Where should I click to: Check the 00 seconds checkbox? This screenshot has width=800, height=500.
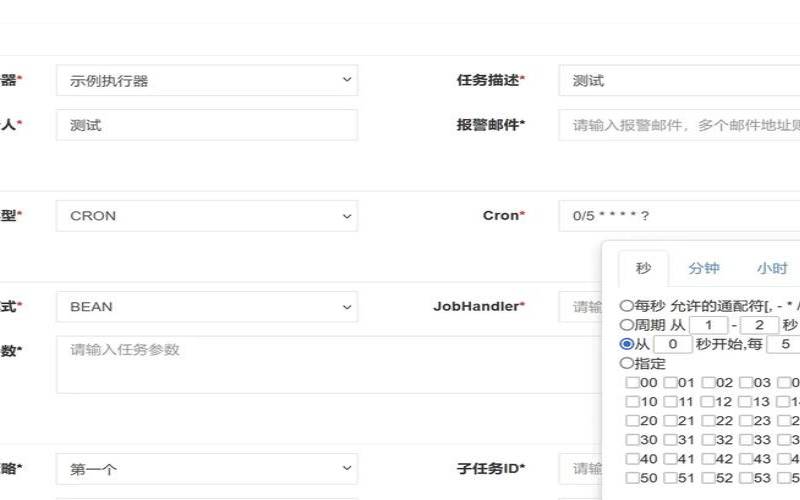[x=632, y=383]
